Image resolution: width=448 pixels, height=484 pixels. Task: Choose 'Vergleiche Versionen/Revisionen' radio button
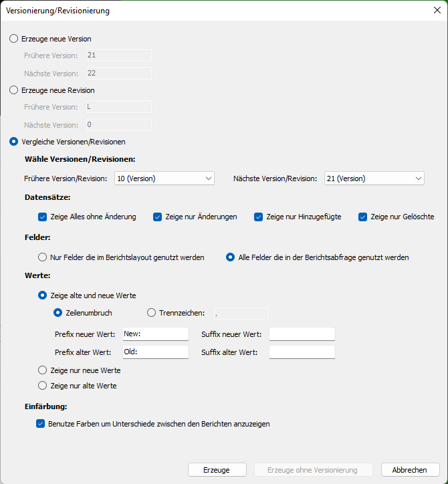(x=14, y=142)
